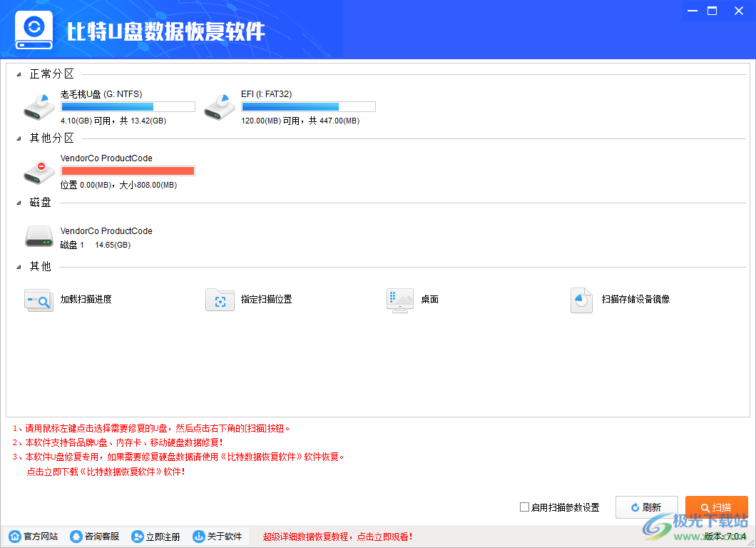Click the info icon beside 关于软件
Screen dimensions: 756x548
pos(199,537)
